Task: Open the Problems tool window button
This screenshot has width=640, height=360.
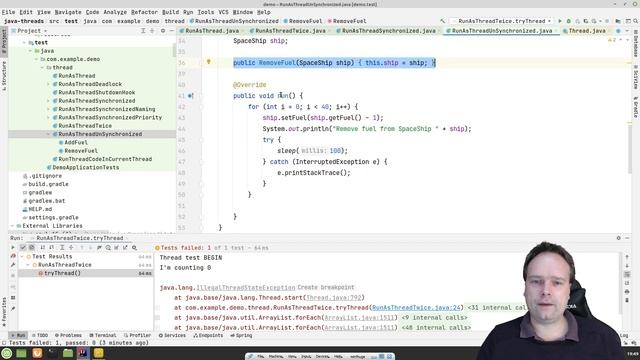Action: point(68,336)
